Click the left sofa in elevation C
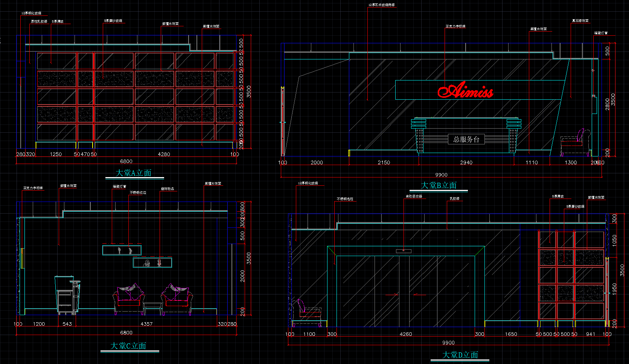This screenshot has width=629, height=364. click(x=129, y=299)
